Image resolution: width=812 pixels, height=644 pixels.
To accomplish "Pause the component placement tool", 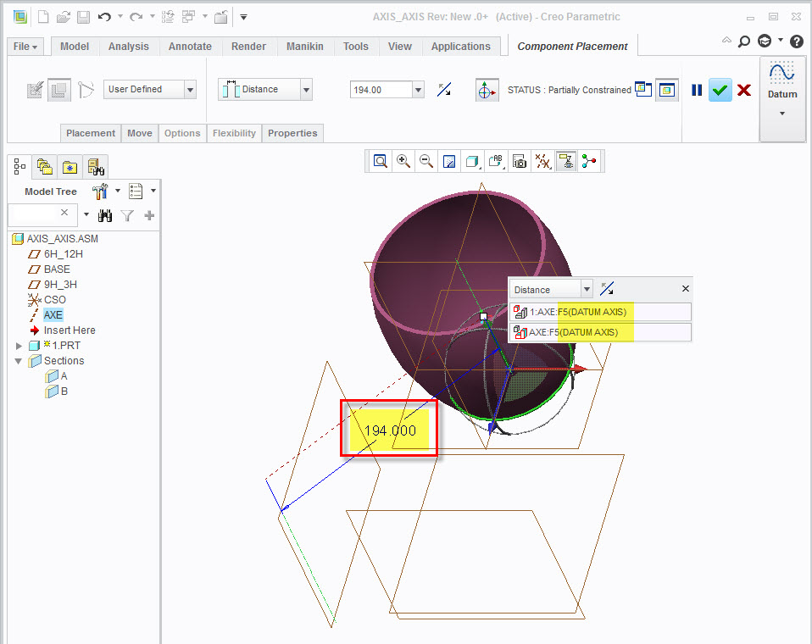I will pyautogui.click(x=697, y=90).
